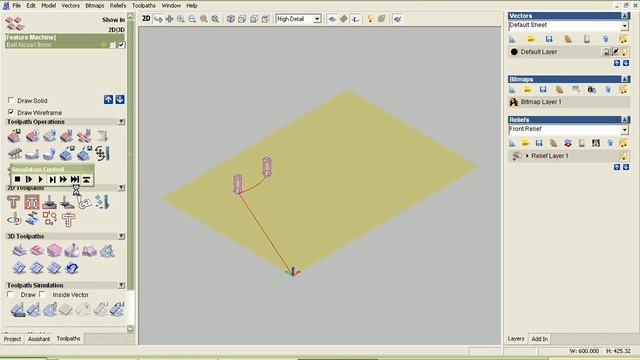Open the Vectors menu
This screenshot has height=360, width=640.
tap(71, 6)
